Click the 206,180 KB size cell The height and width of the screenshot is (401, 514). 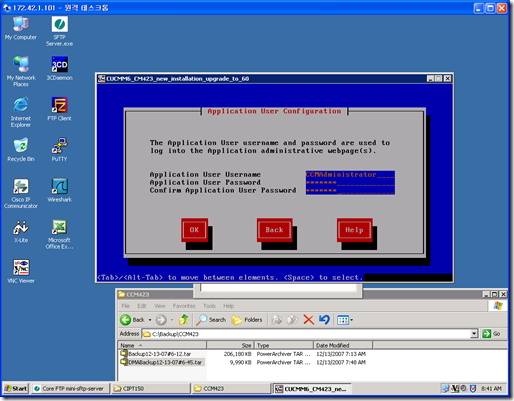[x=237, y=354]
